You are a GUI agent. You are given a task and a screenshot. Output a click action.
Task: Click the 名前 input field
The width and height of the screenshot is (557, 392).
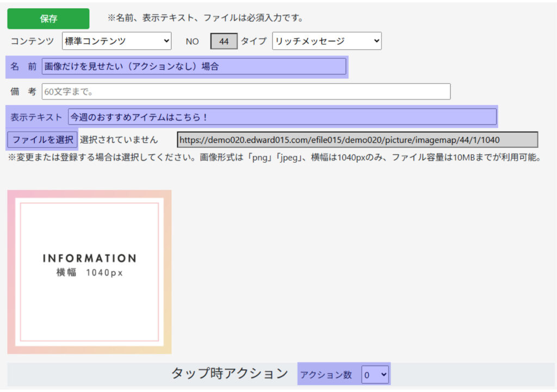point(194,66)
